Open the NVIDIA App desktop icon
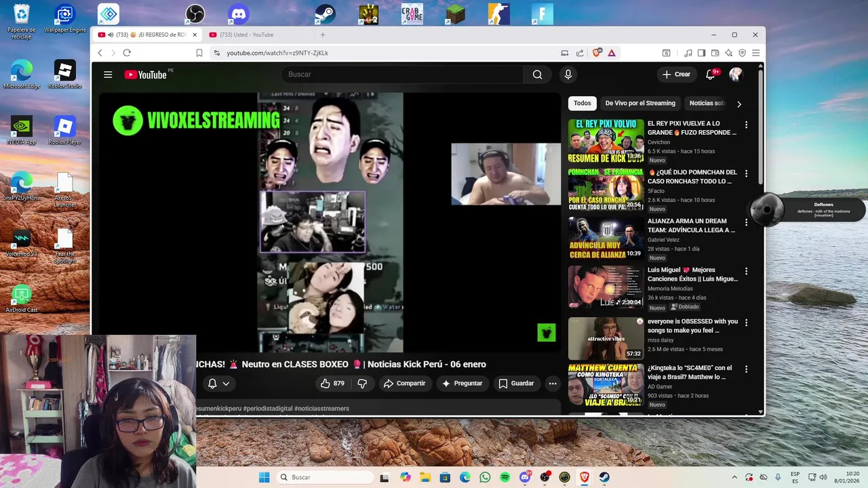 point(21,130)
